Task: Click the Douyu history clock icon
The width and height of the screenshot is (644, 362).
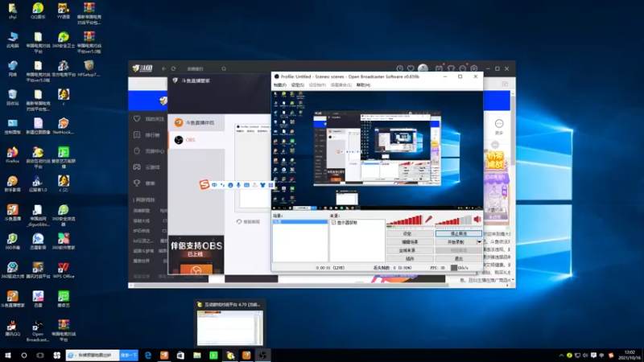Action: point(399,68)
